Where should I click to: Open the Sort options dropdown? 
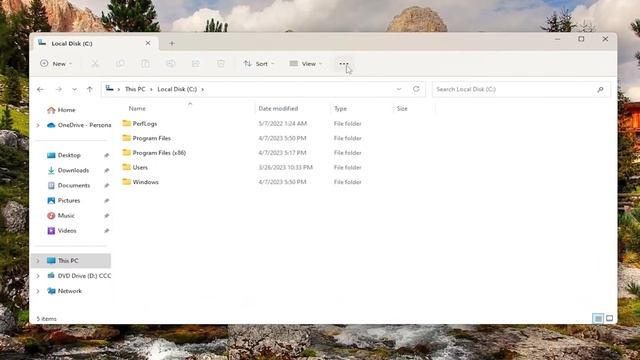pos(259,64)
